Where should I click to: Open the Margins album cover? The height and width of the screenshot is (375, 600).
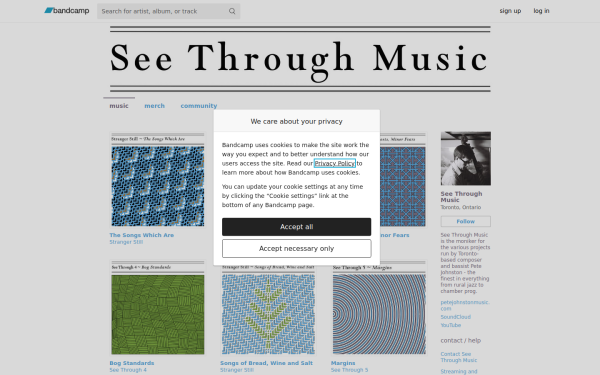[x=379, y=308]
